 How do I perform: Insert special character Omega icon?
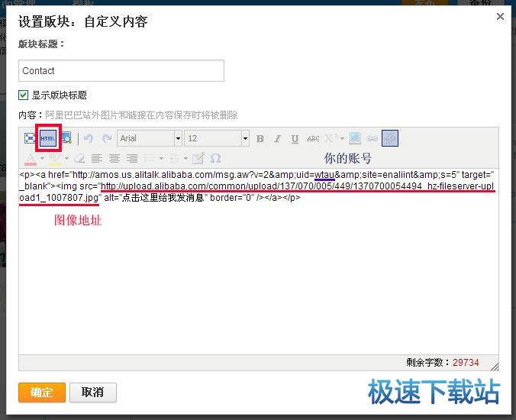pyautogui.click(x=215, y=159)
